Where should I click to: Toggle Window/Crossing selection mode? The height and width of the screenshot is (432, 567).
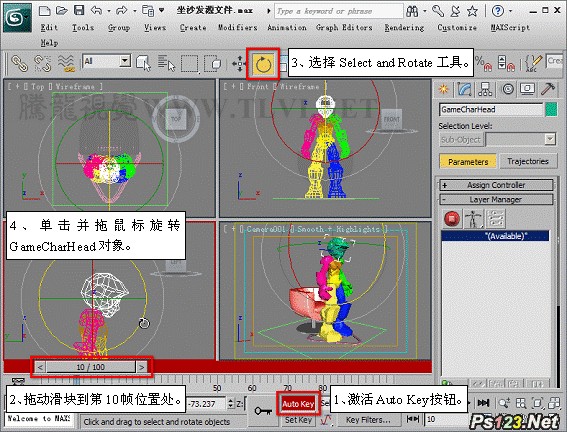213,64
